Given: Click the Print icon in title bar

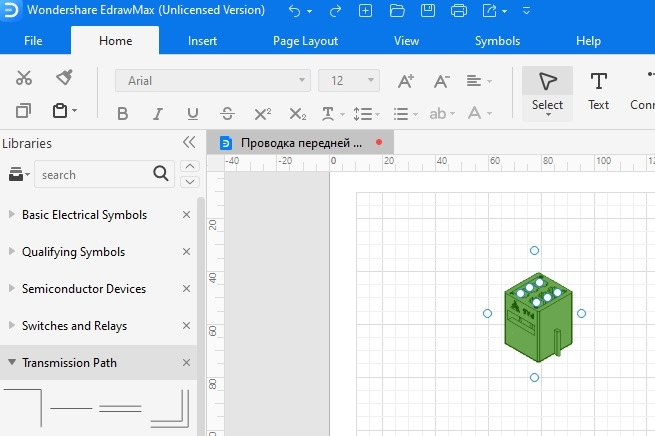Looking at the screenshot, I should click(x=459, y=12).
